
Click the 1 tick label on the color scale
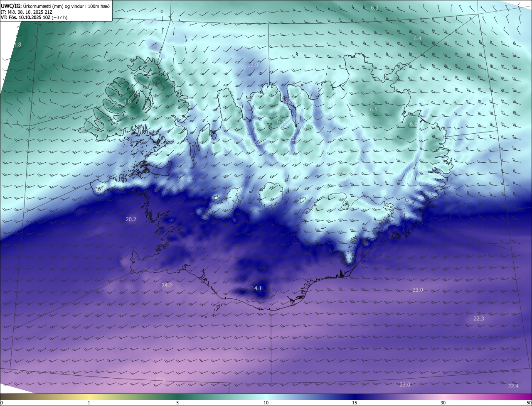click(89, 403)
